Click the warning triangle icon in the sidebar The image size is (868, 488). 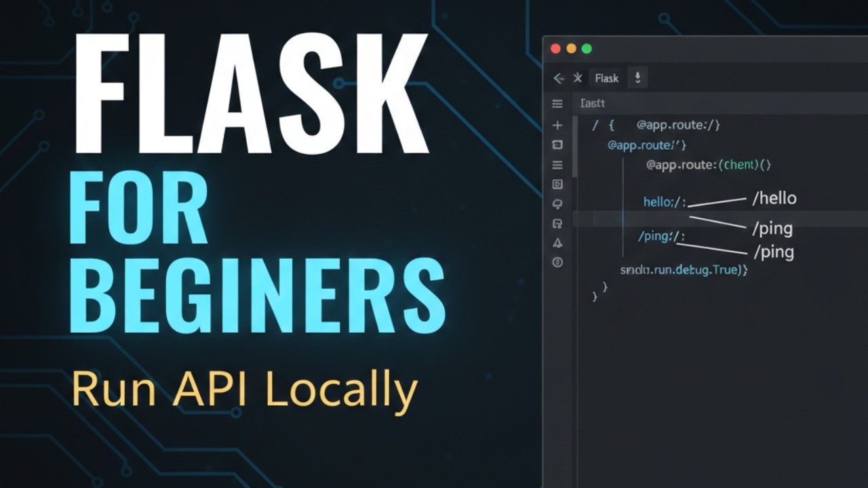pyautogui.click(x=557, y=243)
